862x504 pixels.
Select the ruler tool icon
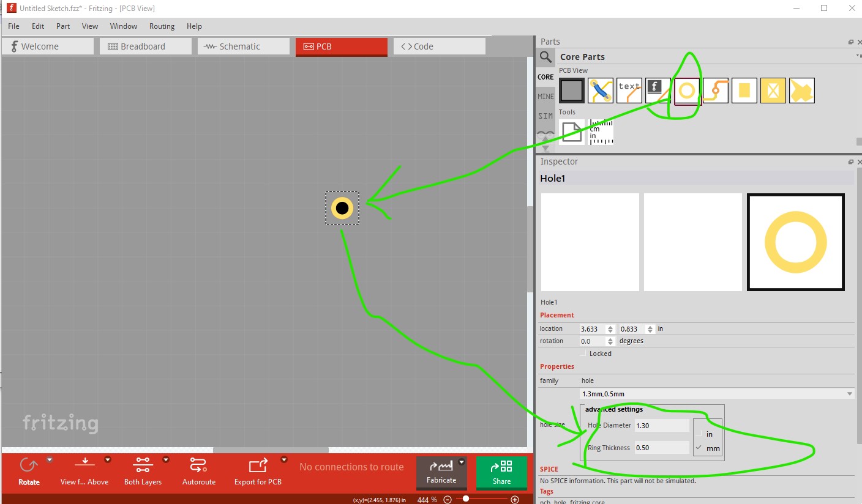(601, 132)
